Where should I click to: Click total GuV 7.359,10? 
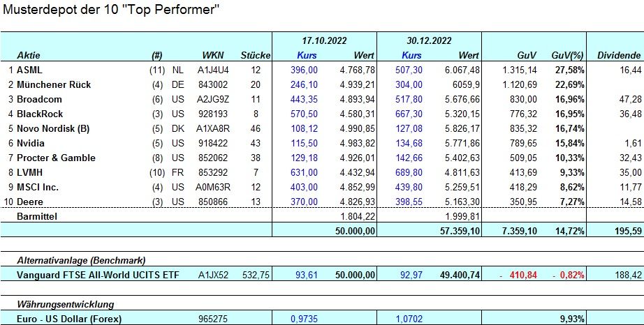click(520, 231)
